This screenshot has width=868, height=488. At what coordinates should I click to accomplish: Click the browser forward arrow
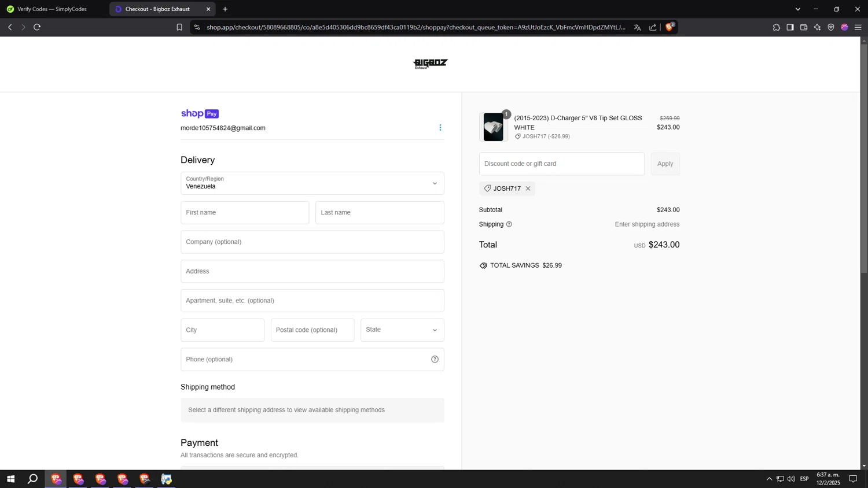pos(23,27)
